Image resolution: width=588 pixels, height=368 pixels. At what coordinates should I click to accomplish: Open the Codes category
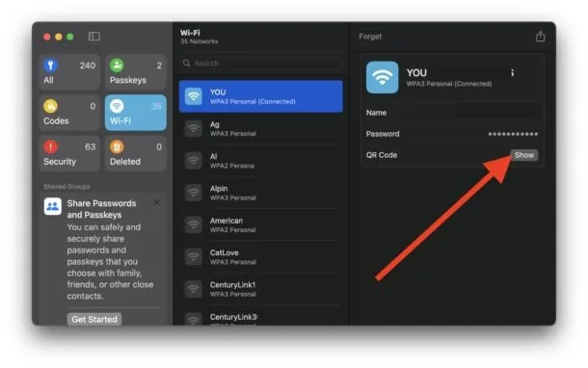point(69,113)
